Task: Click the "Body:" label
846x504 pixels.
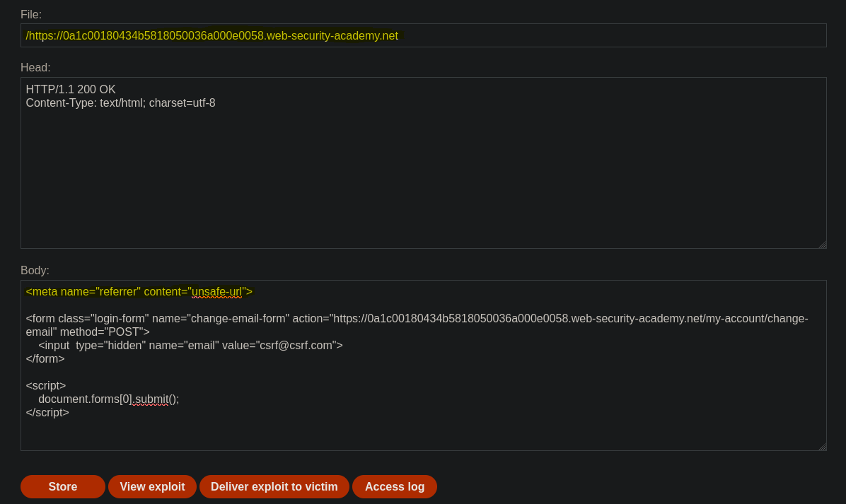Action: 35,270
